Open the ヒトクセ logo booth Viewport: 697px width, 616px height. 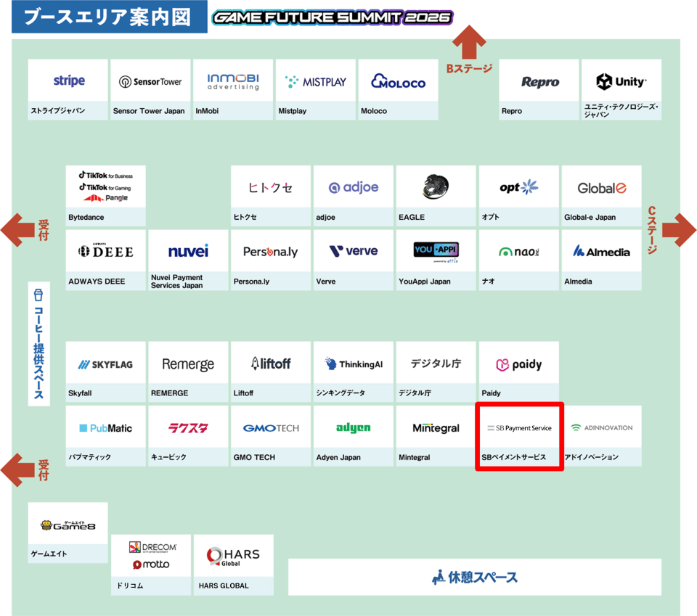click(x=270, y=188)
